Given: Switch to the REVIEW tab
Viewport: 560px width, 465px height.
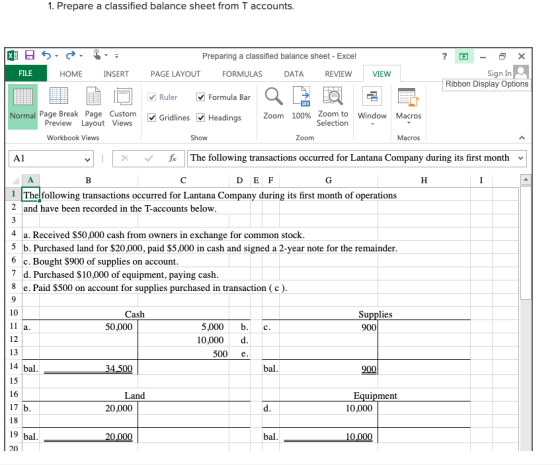Looking at the screenshot, I should [338, 74].
